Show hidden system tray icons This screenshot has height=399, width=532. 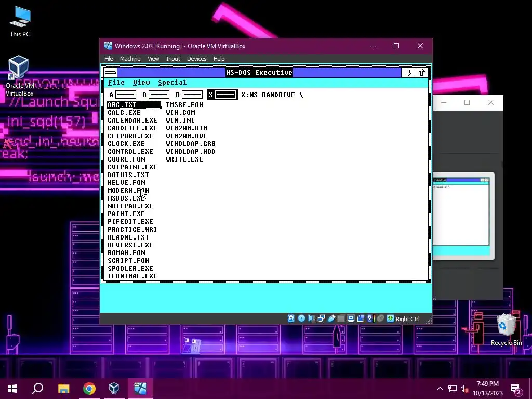click(x=440, y=389)
